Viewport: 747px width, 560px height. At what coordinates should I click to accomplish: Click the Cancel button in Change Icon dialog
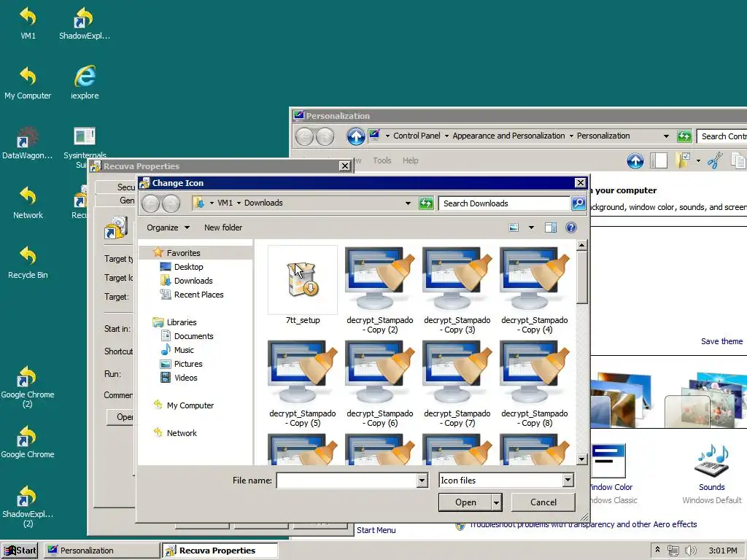point(543,502)
